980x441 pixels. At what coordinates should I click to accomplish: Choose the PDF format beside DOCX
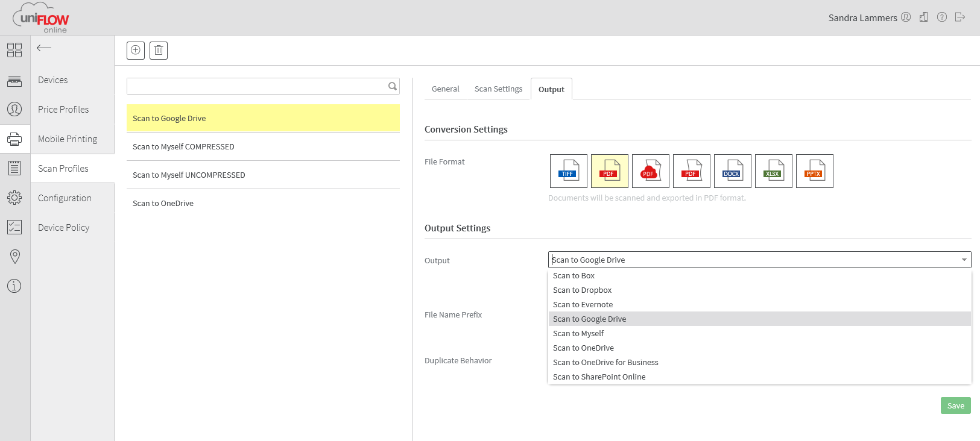click(x=692, y=171)
